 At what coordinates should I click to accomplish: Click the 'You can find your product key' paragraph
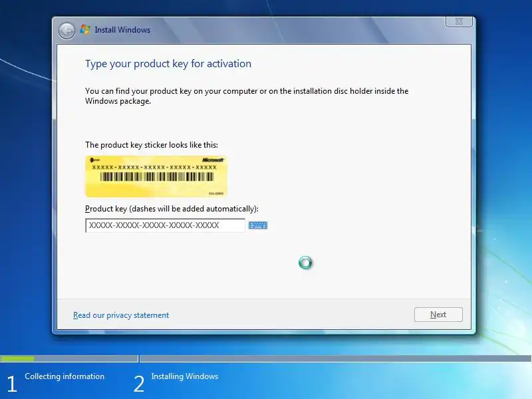247,96
